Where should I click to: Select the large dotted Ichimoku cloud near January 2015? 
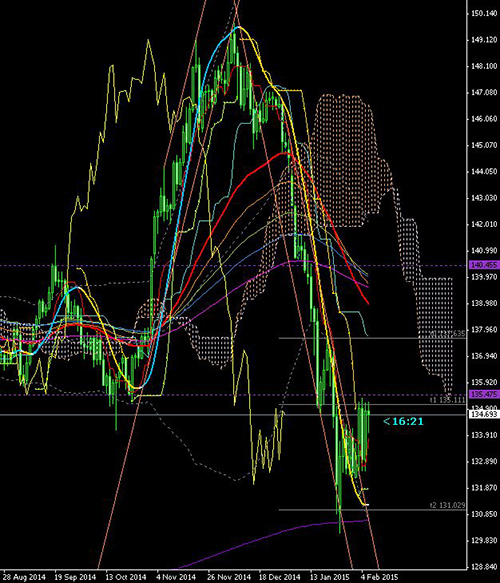tap(344, 160)
